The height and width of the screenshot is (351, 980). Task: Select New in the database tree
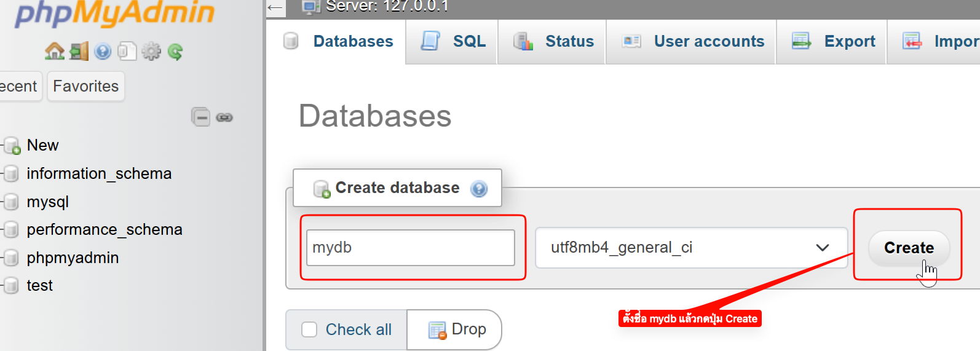42,145
